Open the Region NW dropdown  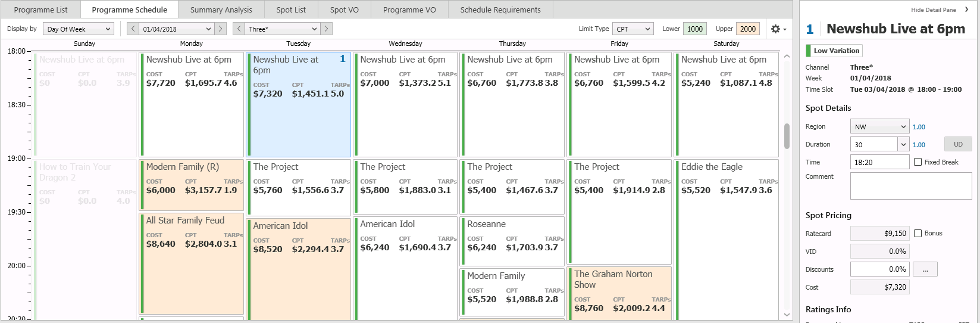(x=880, y=126)
